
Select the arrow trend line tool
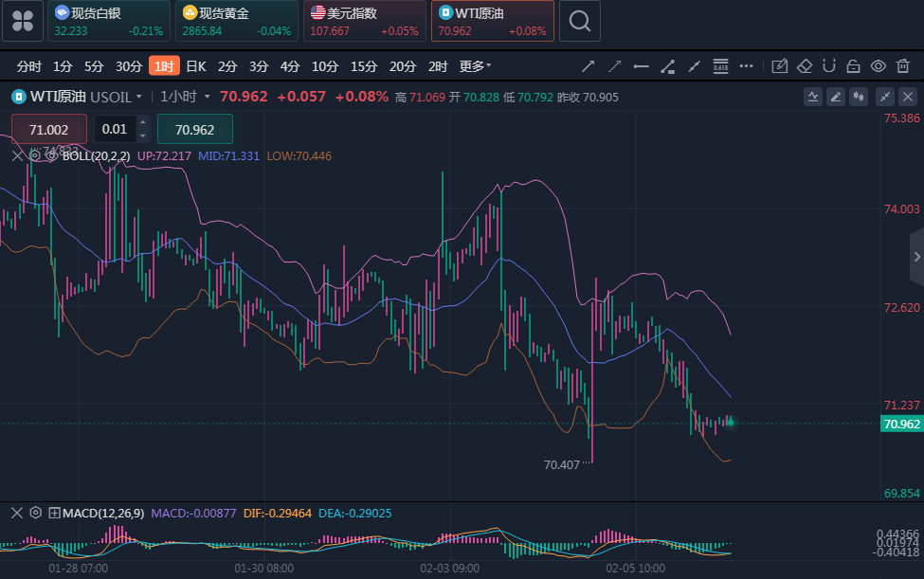tap(589, 66)
